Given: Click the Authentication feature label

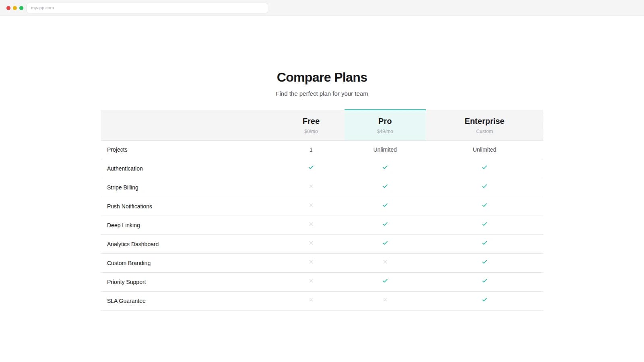Looking at the screenshot, I should 125,169.
